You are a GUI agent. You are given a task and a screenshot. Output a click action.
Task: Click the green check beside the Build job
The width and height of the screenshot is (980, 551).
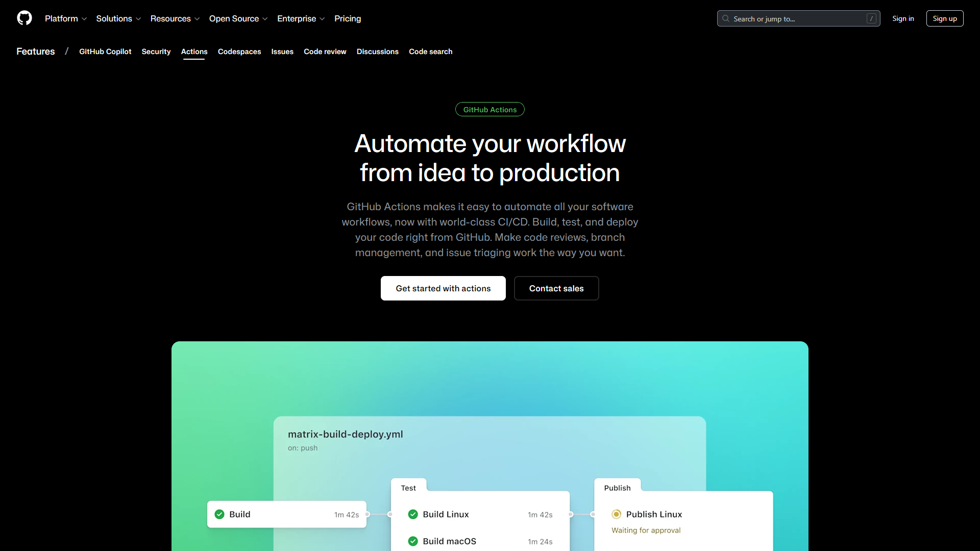tap(219, 514)
